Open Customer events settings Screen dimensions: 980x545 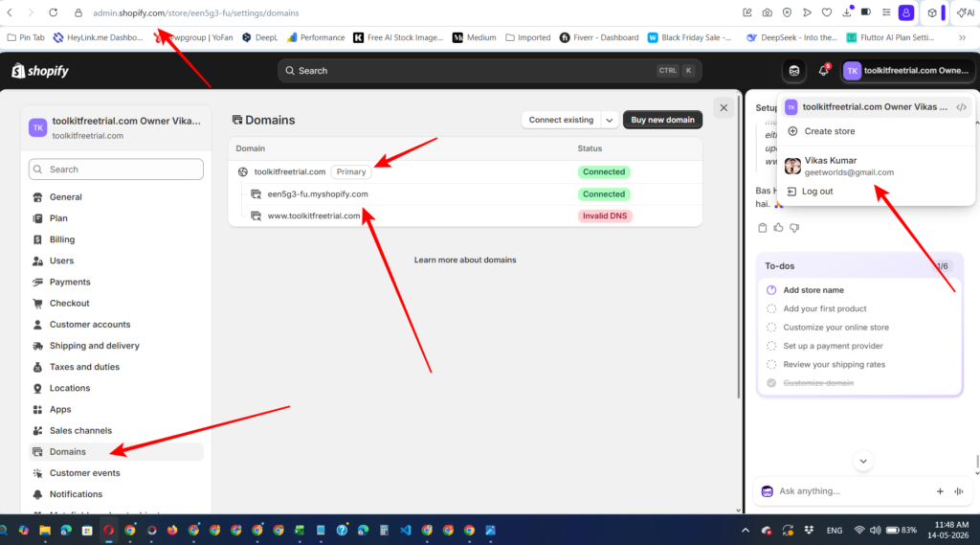click(116, 474)
